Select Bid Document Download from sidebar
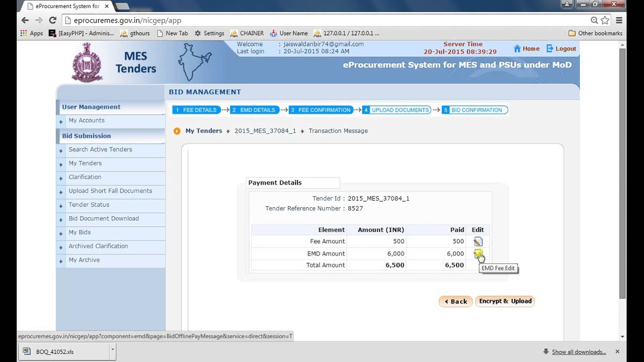 point(104,219)
